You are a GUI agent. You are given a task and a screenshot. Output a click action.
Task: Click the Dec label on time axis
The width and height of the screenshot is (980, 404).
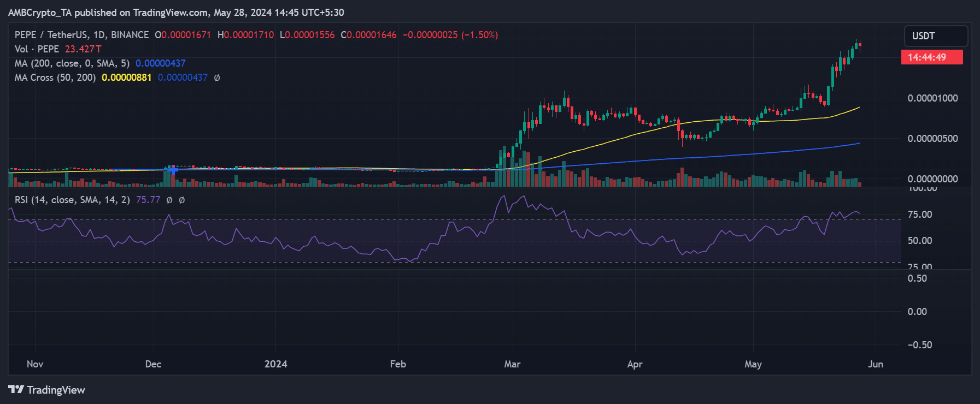[154, 364]
